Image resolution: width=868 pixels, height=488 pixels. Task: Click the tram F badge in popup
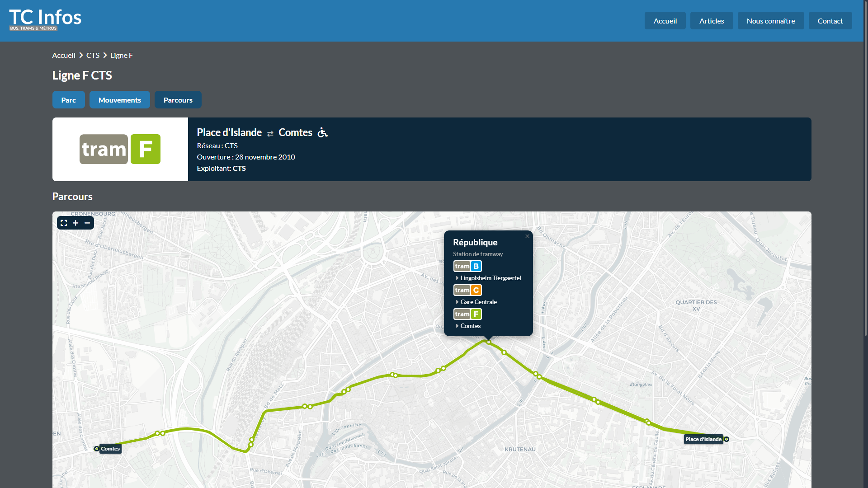point(467,314)
